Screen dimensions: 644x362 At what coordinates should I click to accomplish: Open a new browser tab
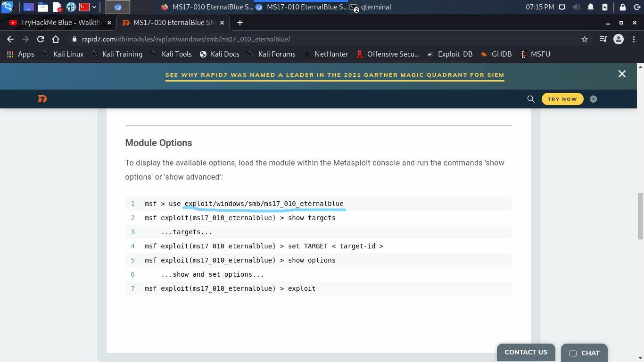(x=239, y=23)
